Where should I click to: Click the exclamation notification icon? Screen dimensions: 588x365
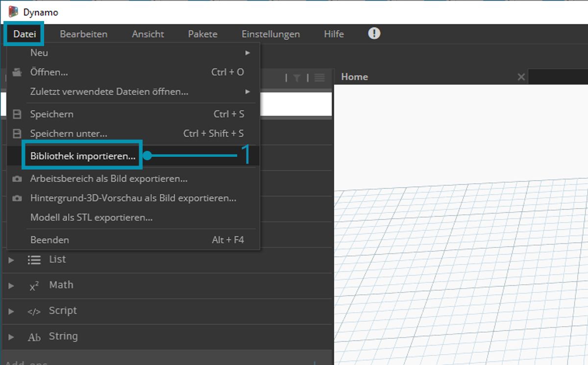(x=374, y=33)
